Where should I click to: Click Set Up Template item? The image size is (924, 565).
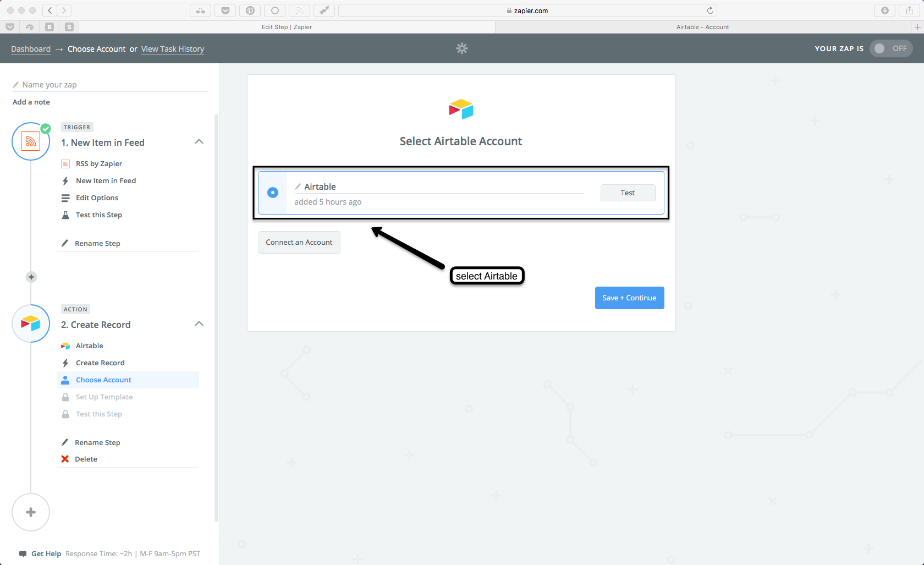pos(104,397)
